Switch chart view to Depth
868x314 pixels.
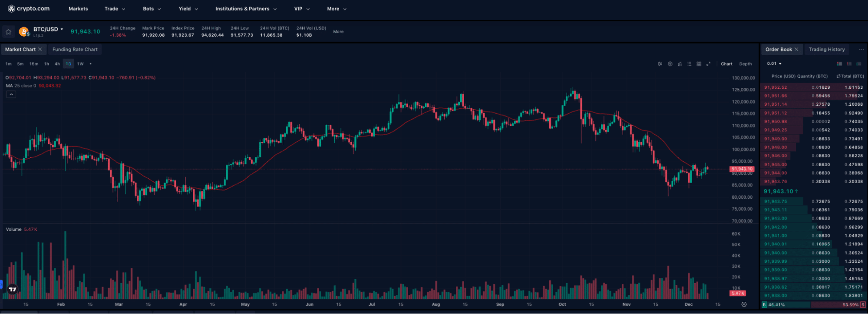pyautogui.click(x=745, y=64)
